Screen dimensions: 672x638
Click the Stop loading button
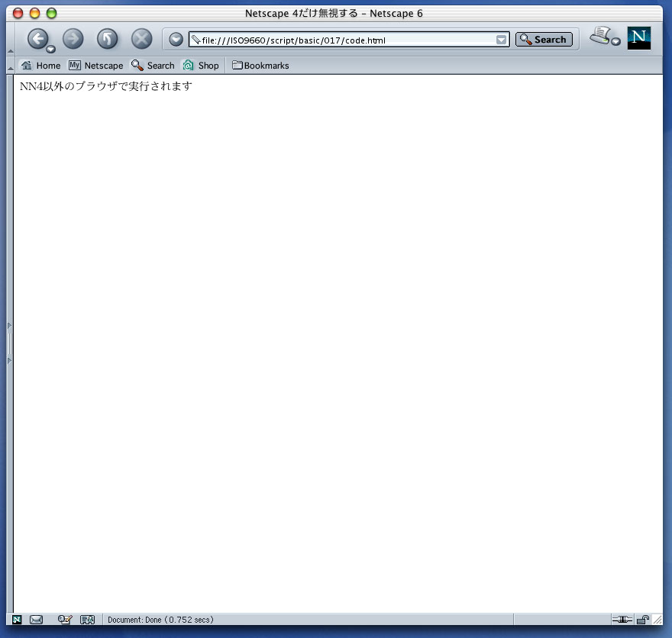(141, 39)
